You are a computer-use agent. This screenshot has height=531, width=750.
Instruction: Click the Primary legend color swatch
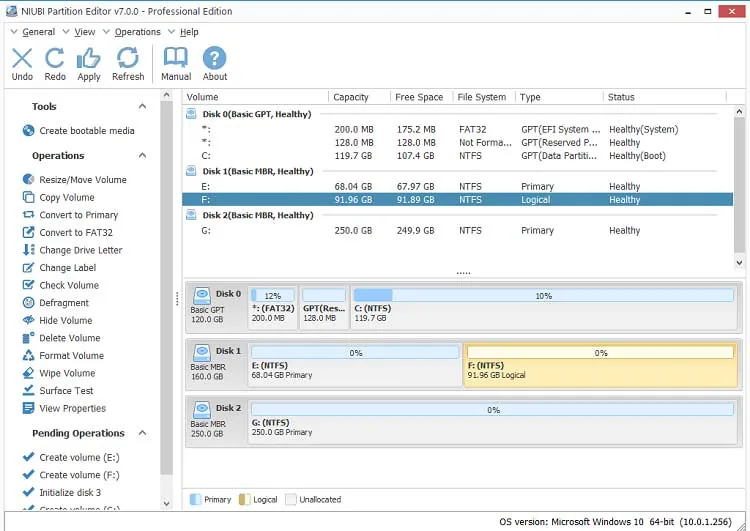click(x=195, y=499)
